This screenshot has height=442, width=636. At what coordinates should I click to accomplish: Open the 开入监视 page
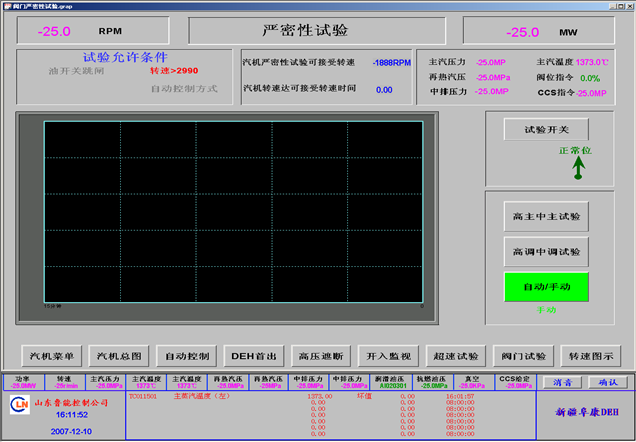coord(388,356)
